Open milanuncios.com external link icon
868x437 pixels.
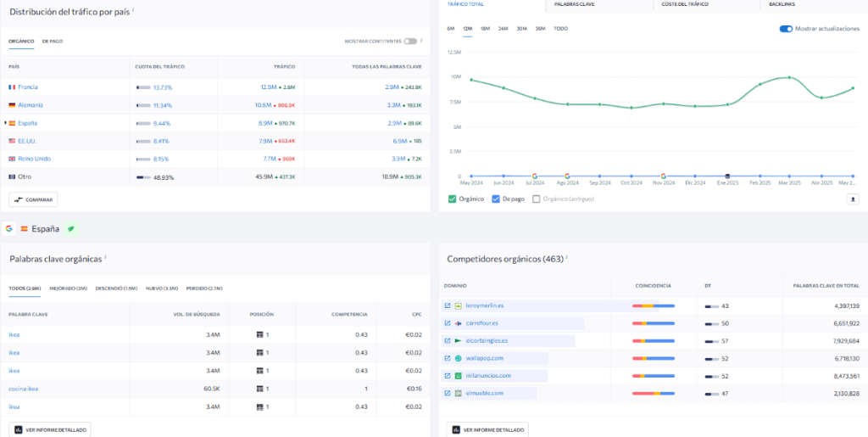(448, 376)
